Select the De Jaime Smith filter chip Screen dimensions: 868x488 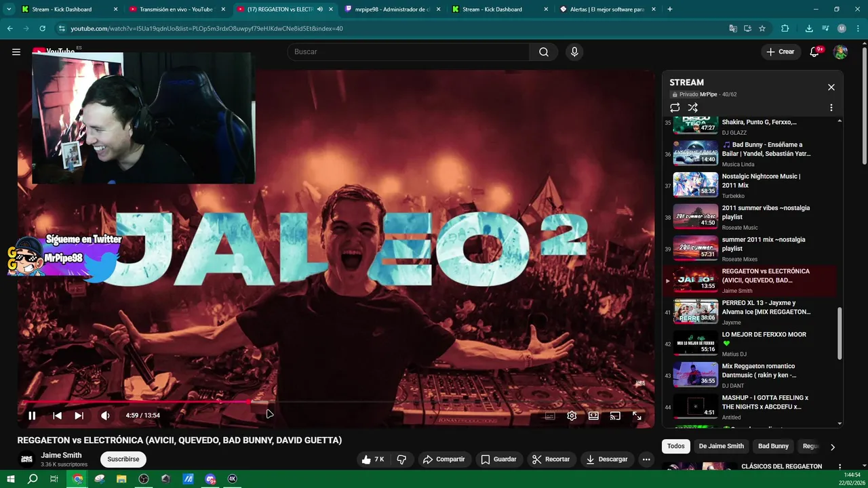722,446
